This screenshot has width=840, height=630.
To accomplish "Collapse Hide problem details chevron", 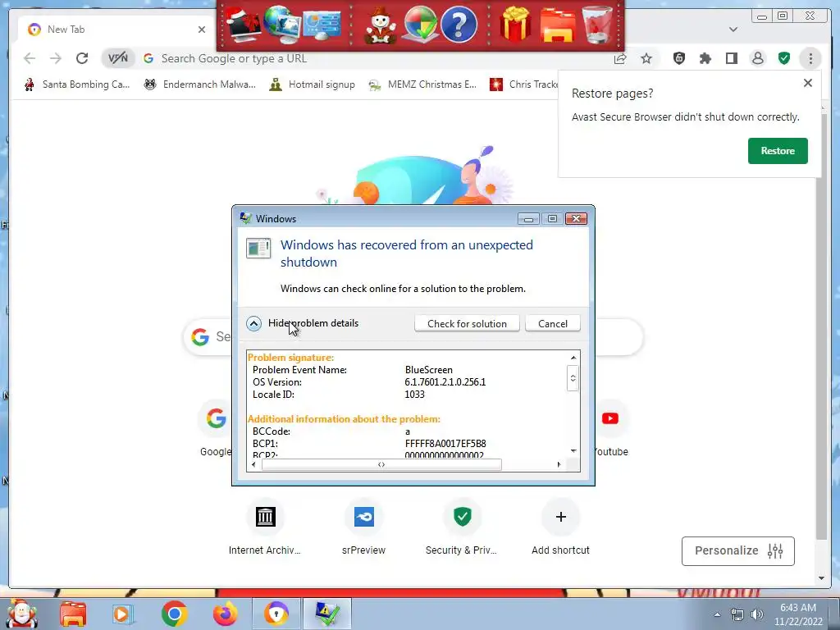I will click(254, 323).
